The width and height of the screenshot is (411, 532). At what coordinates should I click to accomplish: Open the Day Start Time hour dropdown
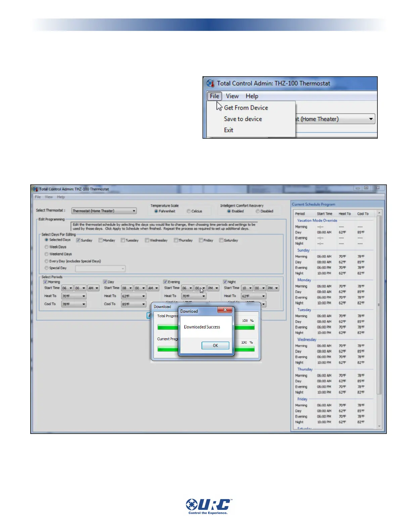(x=127, y=288)
